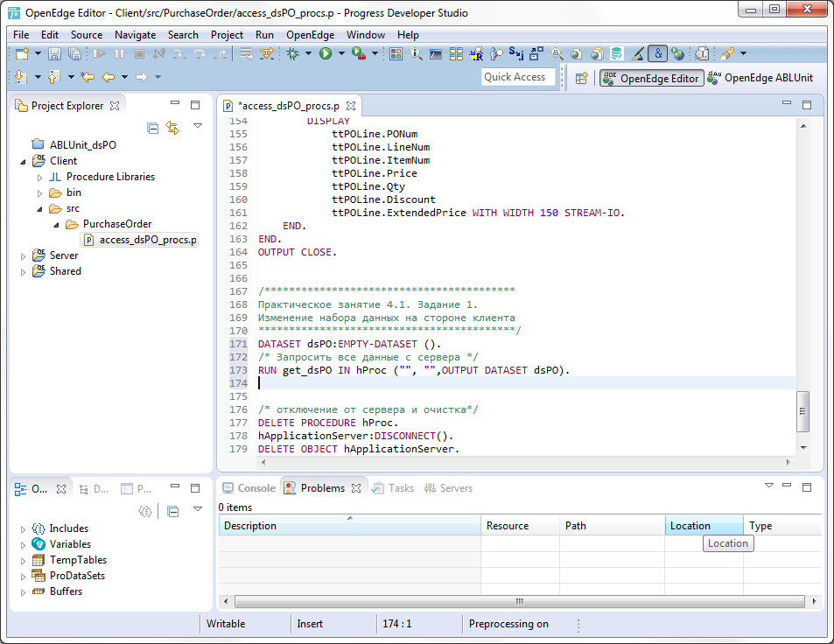Go to Last Edit Location icon
834x644 pixels.
point(88,77)
